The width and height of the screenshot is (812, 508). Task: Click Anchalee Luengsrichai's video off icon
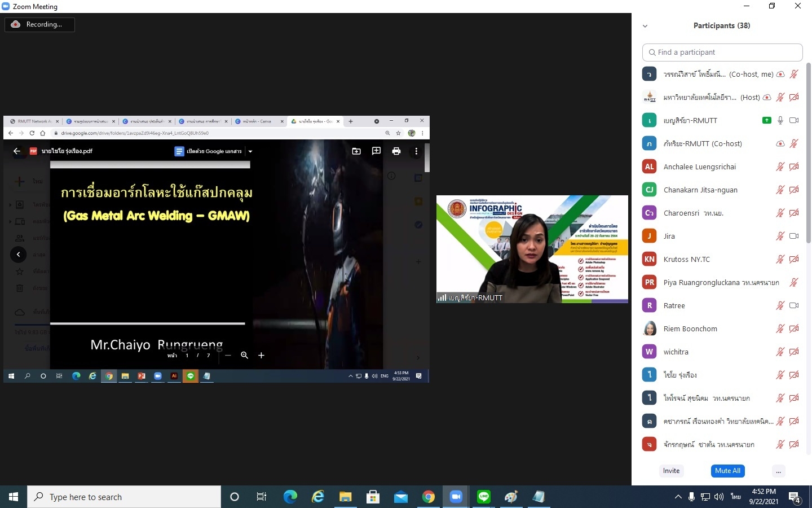point(794,167)
